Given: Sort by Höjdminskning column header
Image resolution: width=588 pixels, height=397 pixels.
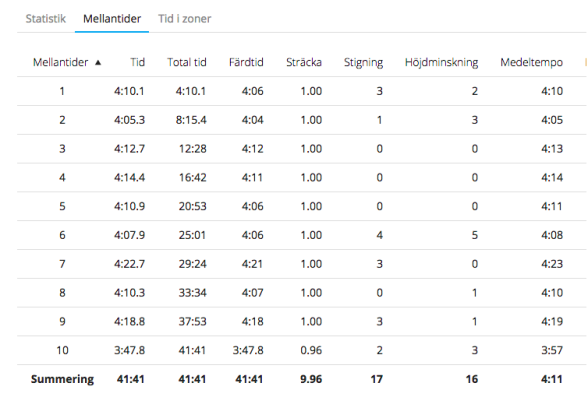Looking at the screenshot, I should (441, 63).
